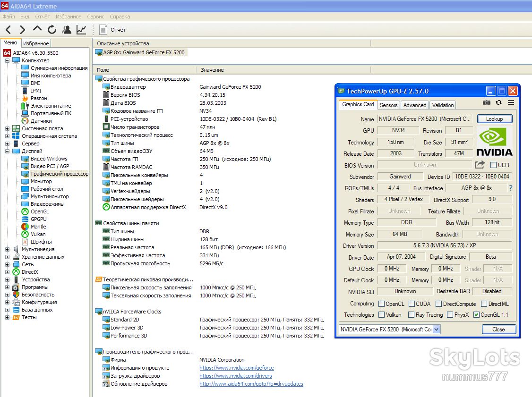Click the BIOS export share icon in GPU-Z

tap(480, 165)
